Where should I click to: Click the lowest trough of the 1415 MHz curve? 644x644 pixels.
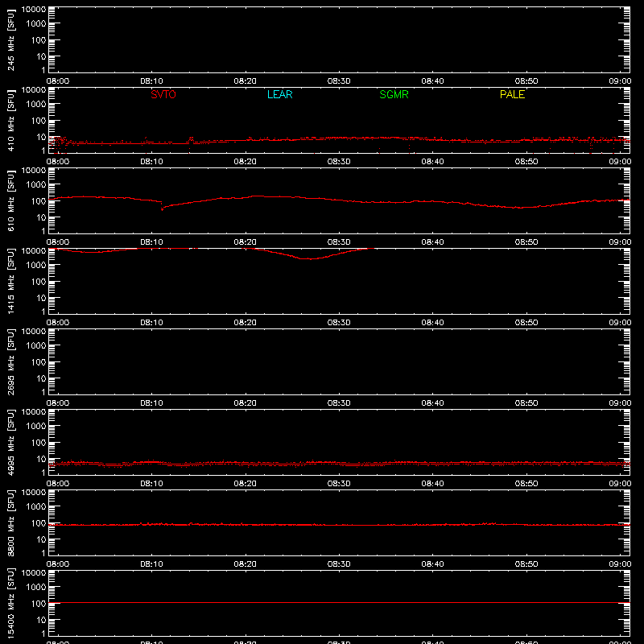(x=312, y=258)
